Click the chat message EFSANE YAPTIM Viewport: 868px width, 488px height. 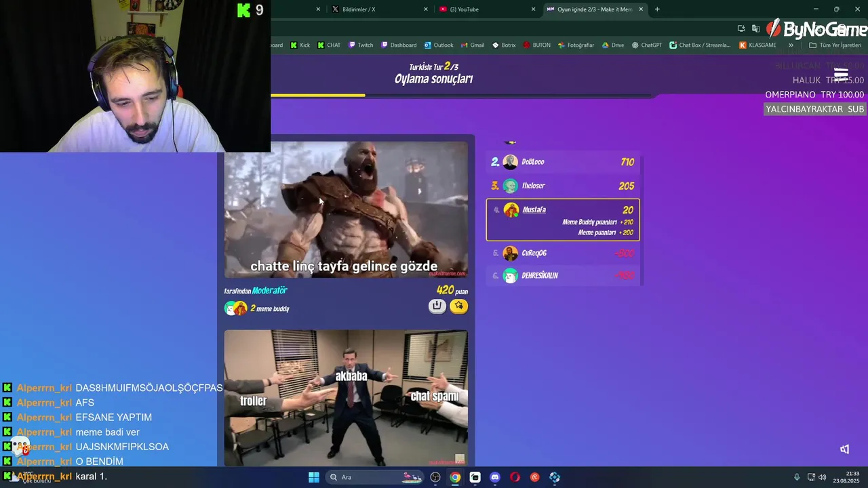tap(114, 418)
